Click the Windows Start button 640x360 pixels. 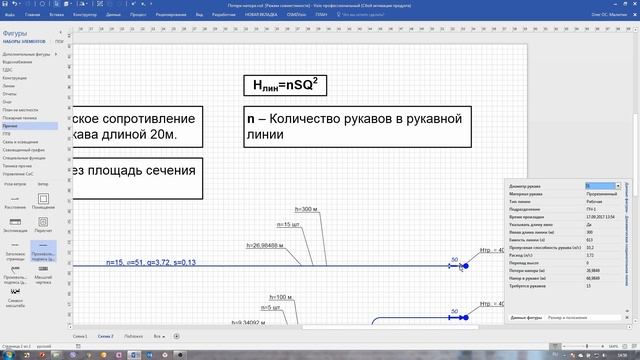click(8, 355)
